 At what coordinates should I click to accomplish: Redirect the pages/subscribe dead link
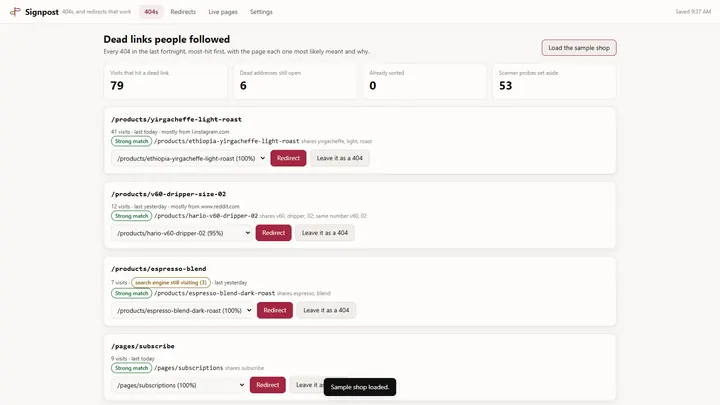(267, 385)
